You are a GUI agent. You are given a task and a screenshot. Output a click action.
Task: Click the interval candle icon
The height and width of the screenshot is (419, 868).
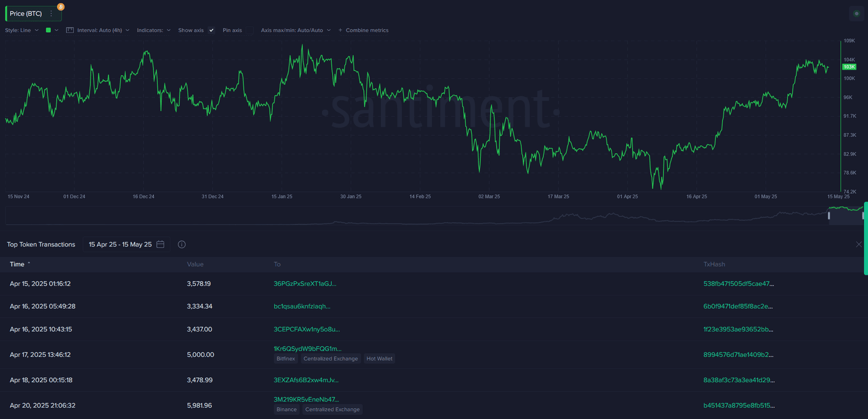click(x=70, y=30)
